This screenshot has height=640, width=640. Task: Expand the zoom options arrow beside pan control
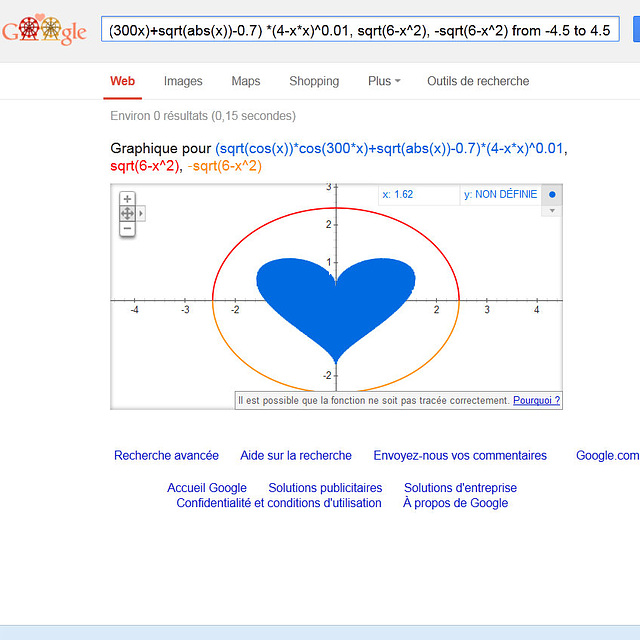pos(141,213)
